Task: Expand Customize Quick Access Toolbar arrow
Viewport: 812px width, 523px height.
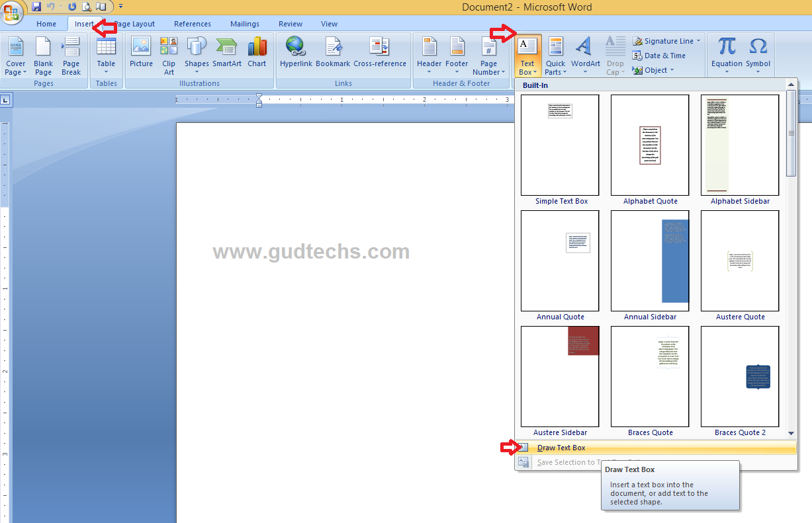Action: point(121,7)
